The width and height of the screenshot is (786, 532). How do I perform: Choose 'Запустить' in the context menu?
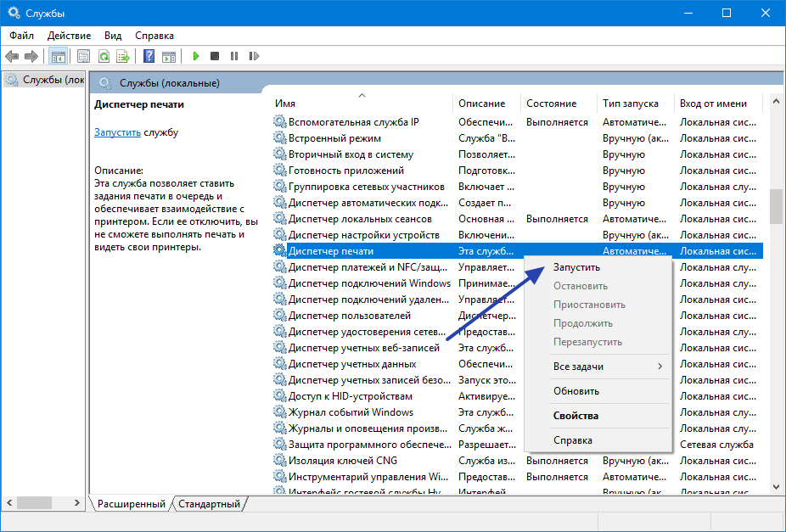(x=576, y=267)
